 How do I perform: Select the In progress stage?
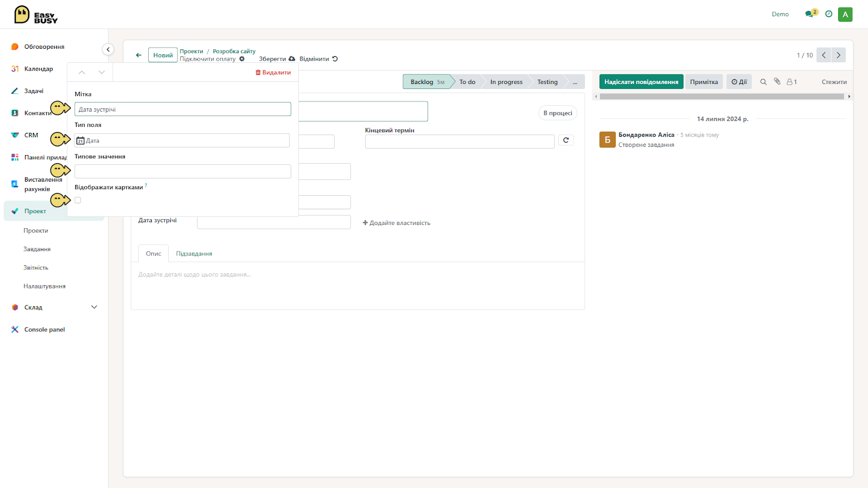(506, 82)
